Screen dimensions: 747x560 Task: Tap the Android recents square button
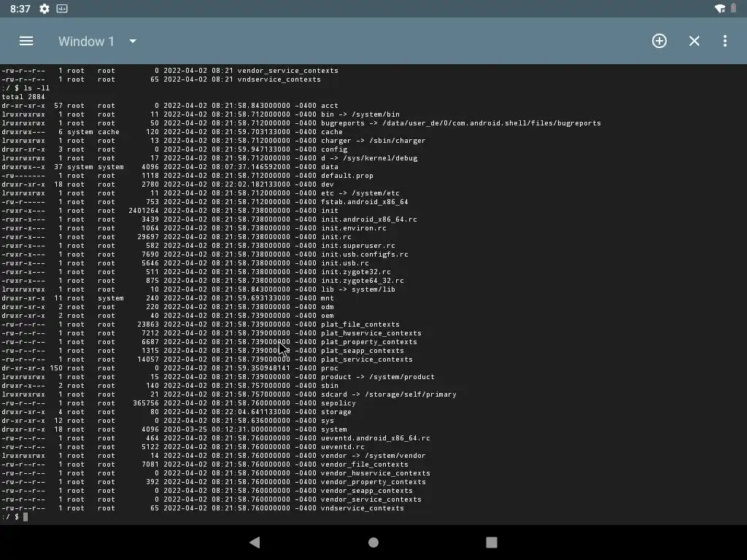[x=492, y=542]
